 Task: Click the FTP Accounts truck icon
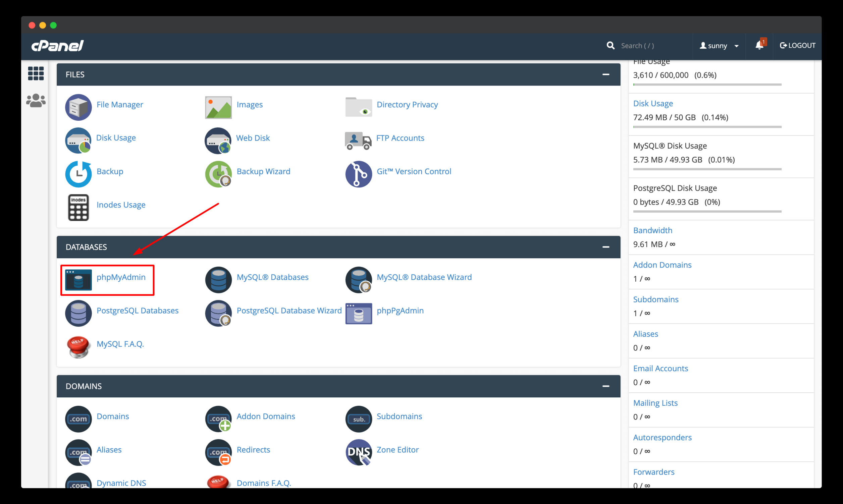[x=358, y=140]
